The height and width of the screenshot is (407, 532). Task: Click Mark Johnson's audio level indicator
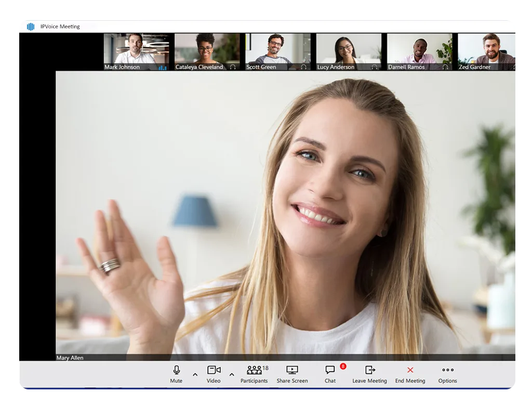click(x=163, y=67)
